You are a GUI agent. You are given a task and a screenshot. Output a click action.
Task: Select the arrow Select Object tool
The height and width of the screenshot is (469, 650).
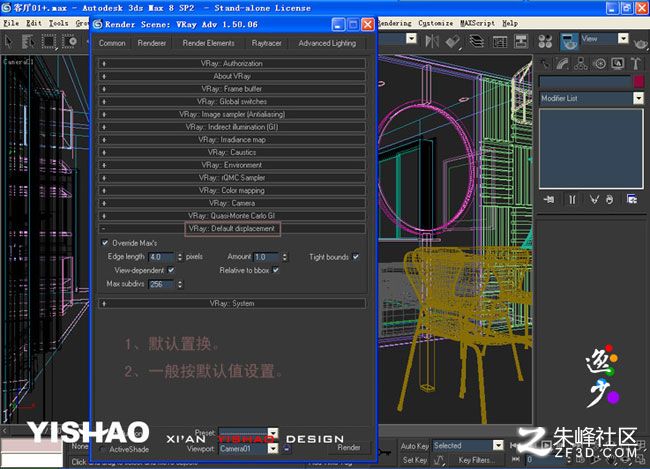click(x=8, y=41)
